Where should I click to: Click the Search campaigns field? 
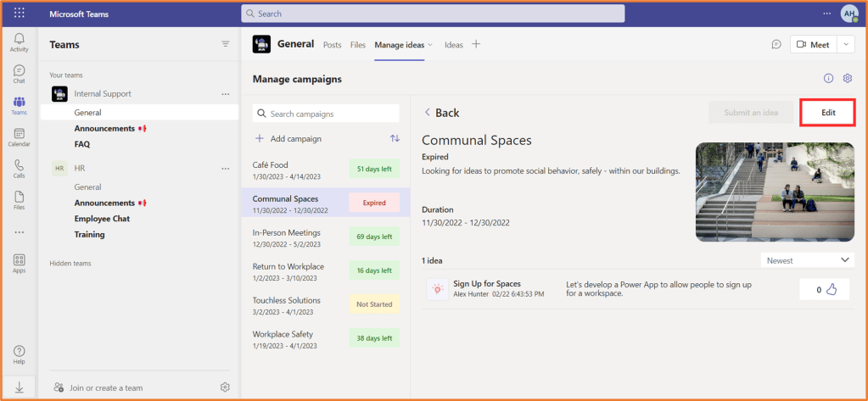coord(326,114)
